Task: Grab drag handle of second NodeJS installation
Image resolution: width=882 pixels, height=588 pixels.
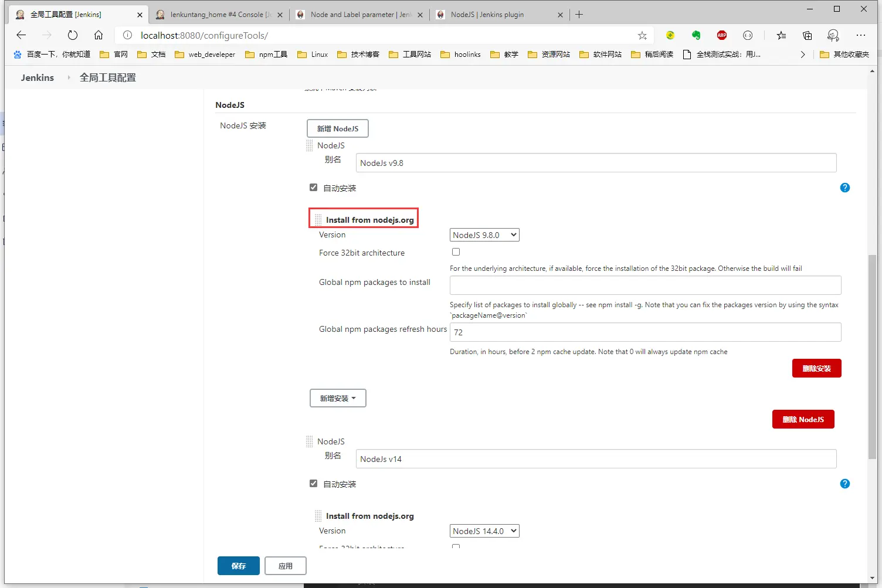Action: click(310, 441)
